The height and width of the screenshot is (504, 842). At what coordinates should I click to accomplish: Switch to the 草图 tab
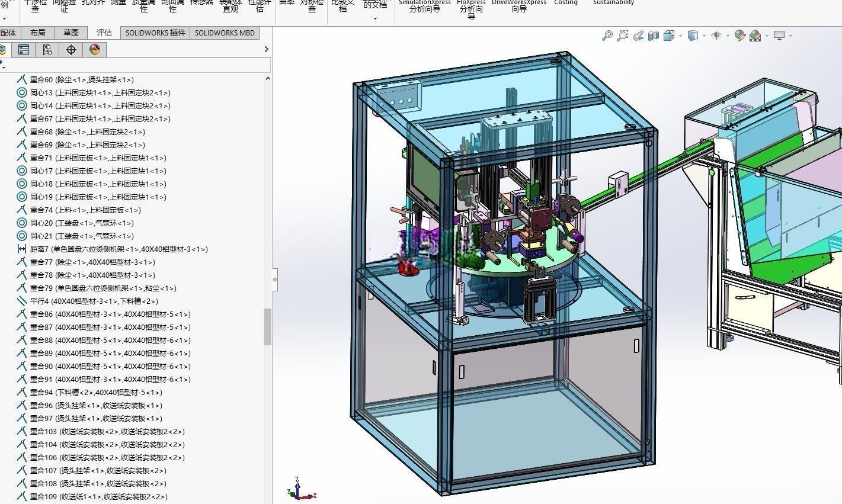71,33
